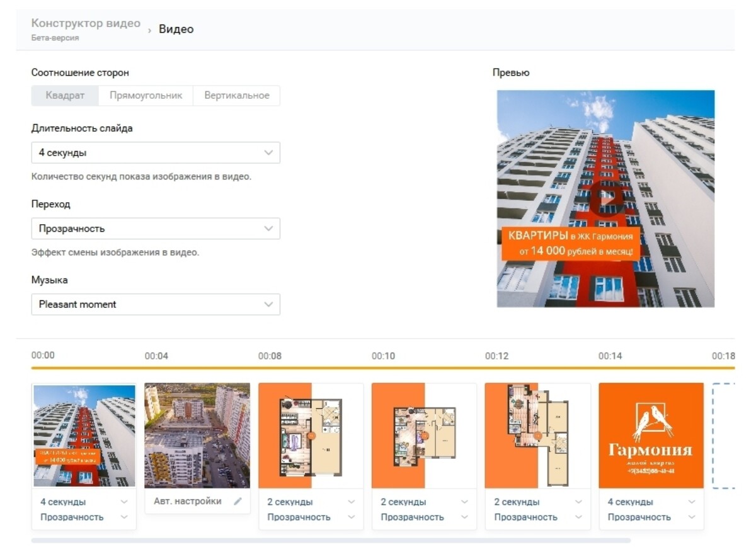The width and height of the screenshot is (756, 554).
Task: Click the 00:12 timeline marker
Action: click(496, 356)
